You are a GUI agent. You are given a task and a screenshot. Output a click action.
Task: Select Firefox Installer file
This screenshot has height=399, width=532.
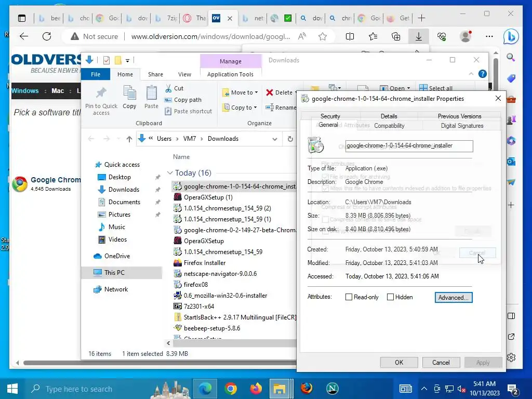point(204,262)
